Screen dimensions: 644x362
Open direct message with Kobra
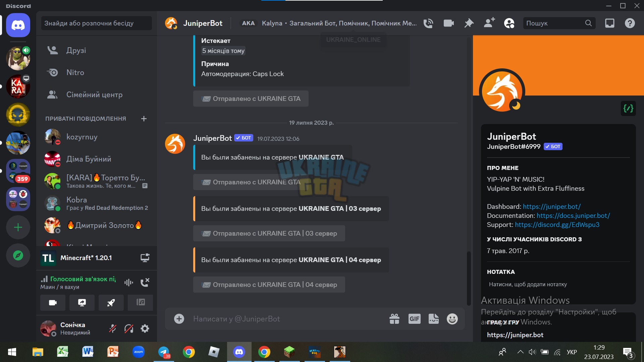point(97,203)
